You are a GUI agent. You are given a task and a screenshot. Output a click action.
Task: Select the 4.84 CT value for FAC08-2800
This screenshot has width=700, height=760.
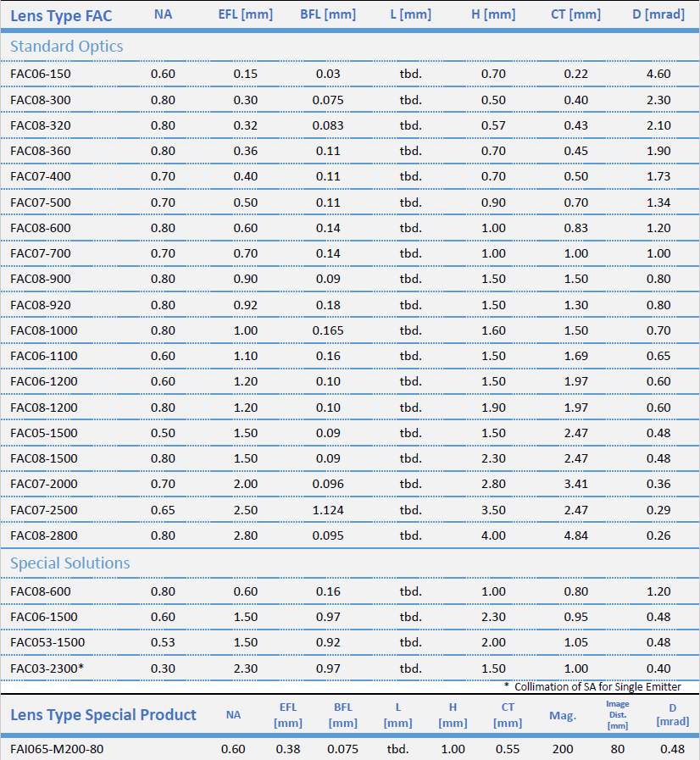[575, 535]
